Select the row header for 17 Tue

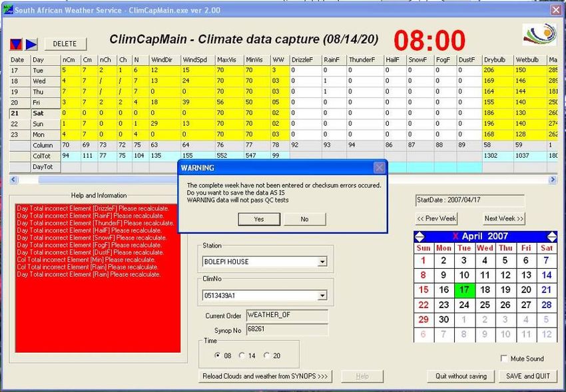(35, 71)
